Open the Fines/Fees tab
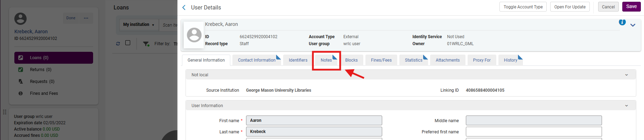The width and height of the screenshot is (644, 140). tap(381, 60)
